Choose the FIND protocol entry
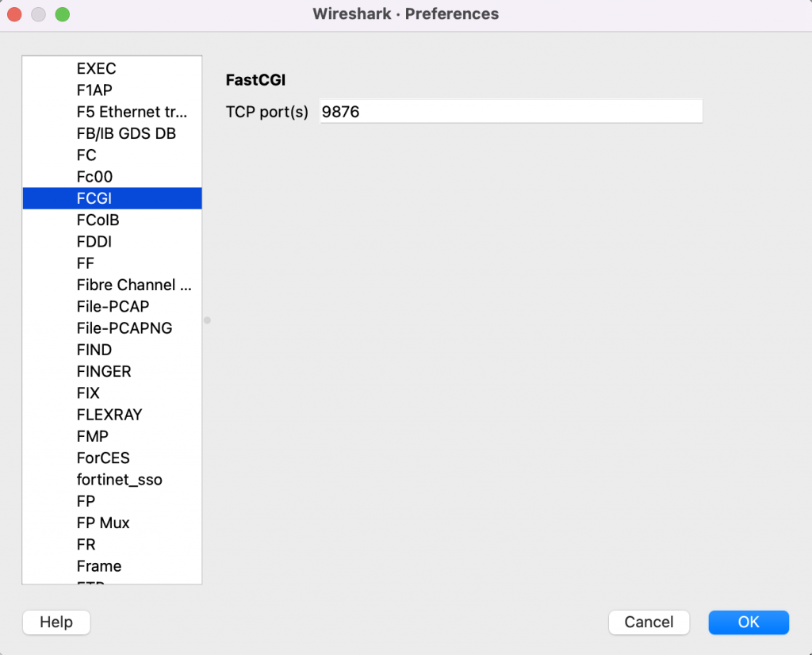 point(113,350)
